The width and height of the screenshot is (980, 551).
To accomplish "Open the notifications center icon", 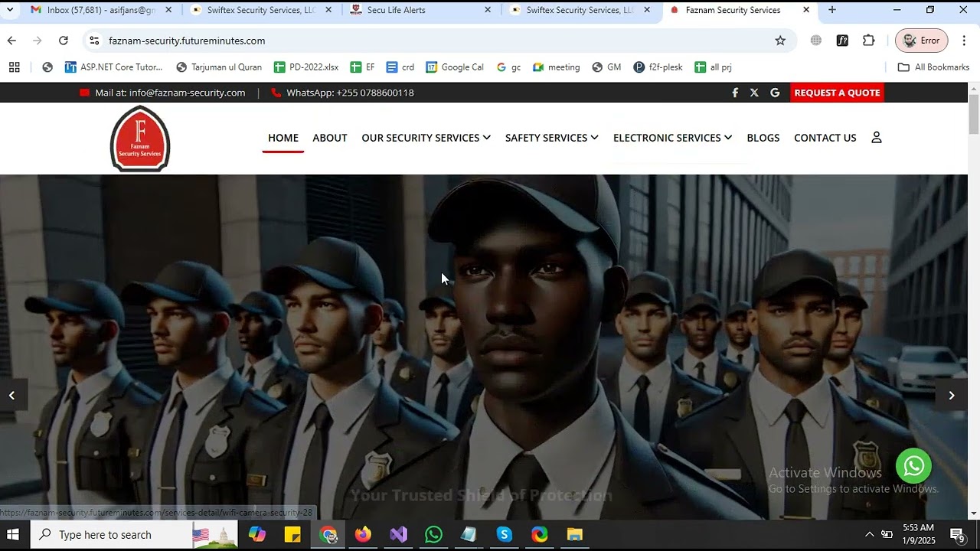I will click(x=958, y=535).
